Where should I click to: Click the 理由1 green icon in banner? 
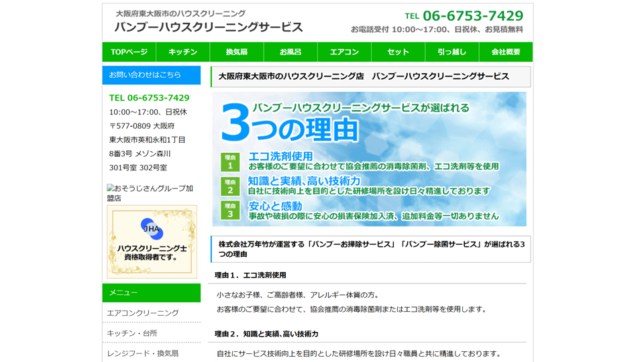tap(230, 162)
